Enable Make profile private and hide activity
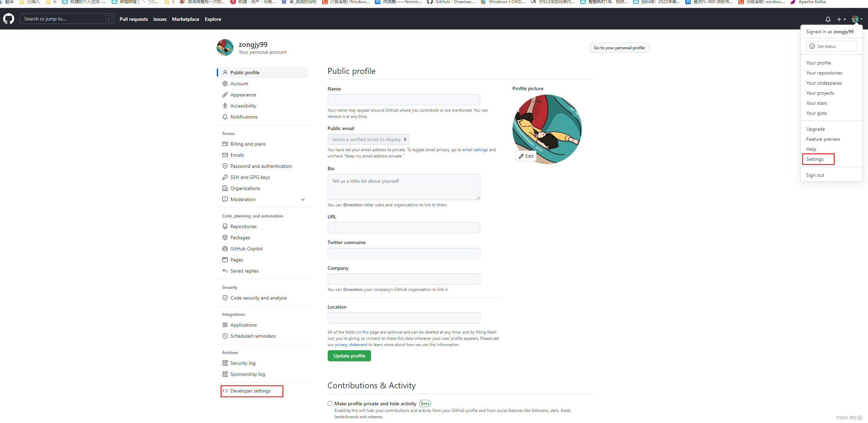The height and width of the screenshot is (423, 868). [x=330, y=403]
